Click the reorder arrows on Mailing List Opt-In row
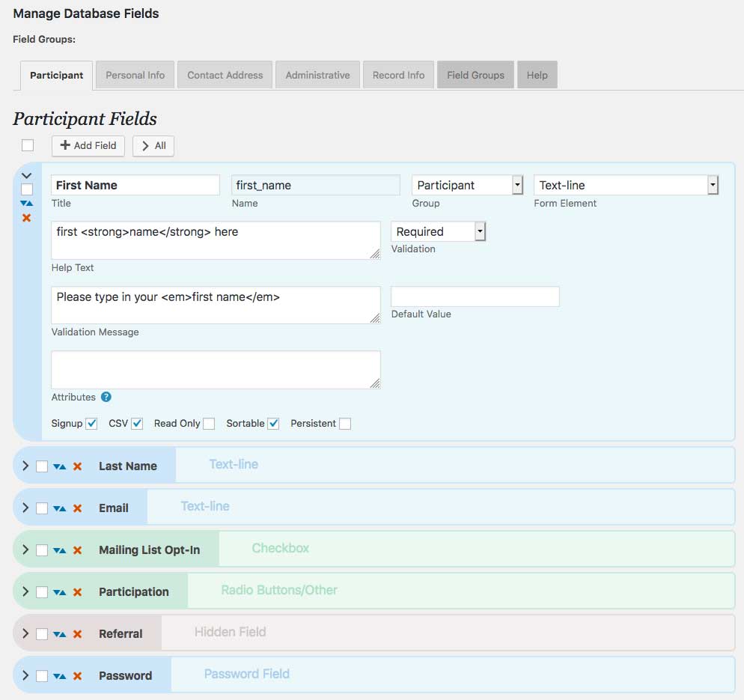Image resolution: width=744 pixels, height=700 pixels. pos(60,550)
